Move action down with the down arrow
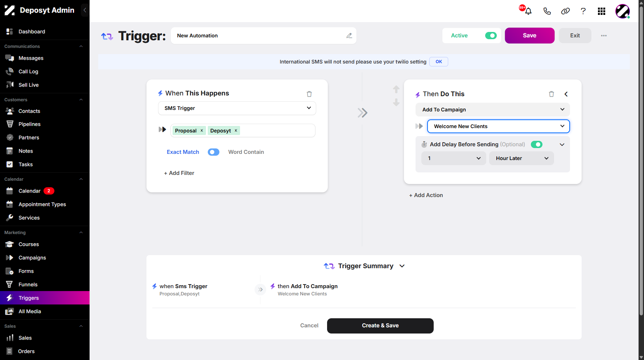 (396, 102)
